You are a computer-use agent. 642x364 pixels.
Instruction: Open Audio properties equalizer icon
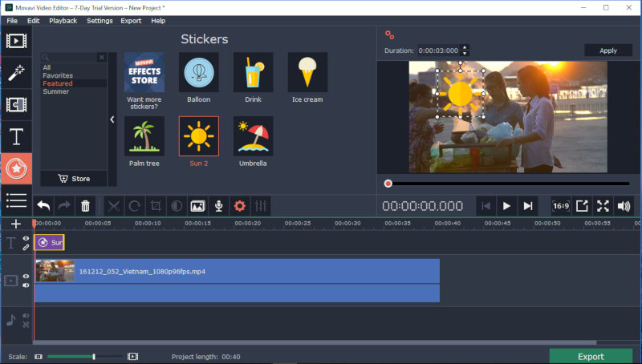[260, 206]
